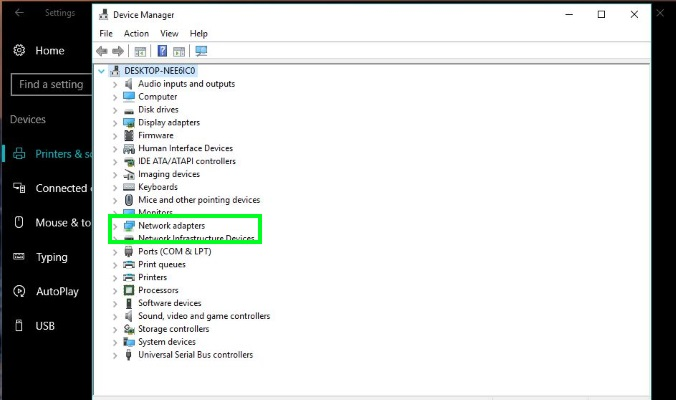Click the Settings window back arrow

19,13
